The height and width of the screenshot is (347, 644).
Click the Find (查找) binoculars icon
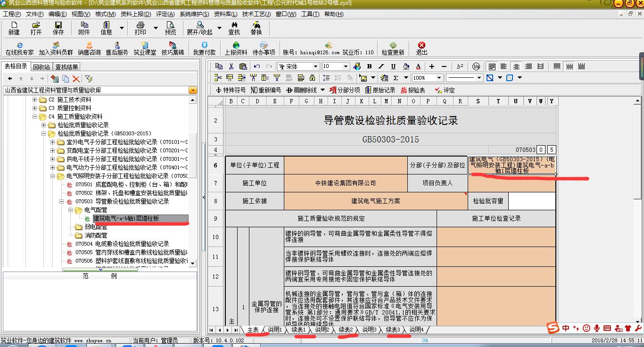click(234, 28)
